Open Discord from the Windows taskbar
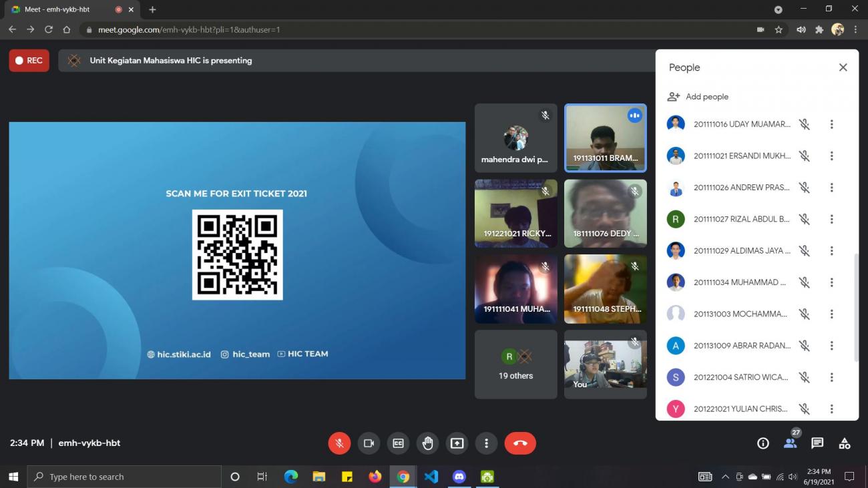 coord(459,477)
